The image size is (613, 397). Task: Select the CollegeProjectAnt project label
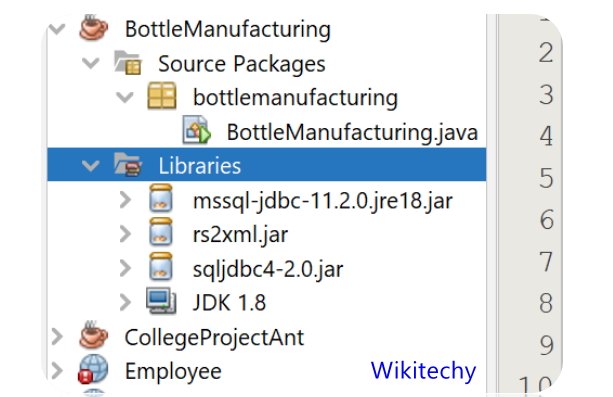point(214,337)
